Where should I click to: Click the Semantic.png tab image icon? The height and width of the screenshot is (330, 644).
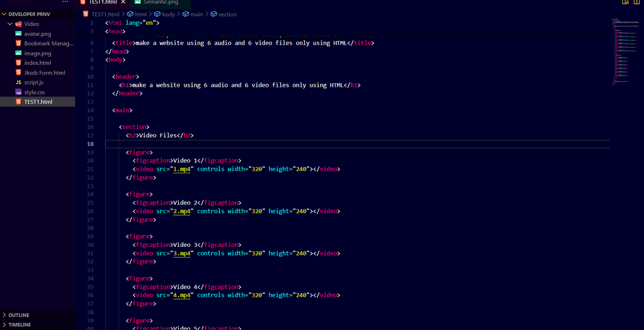tap(138, 2)
